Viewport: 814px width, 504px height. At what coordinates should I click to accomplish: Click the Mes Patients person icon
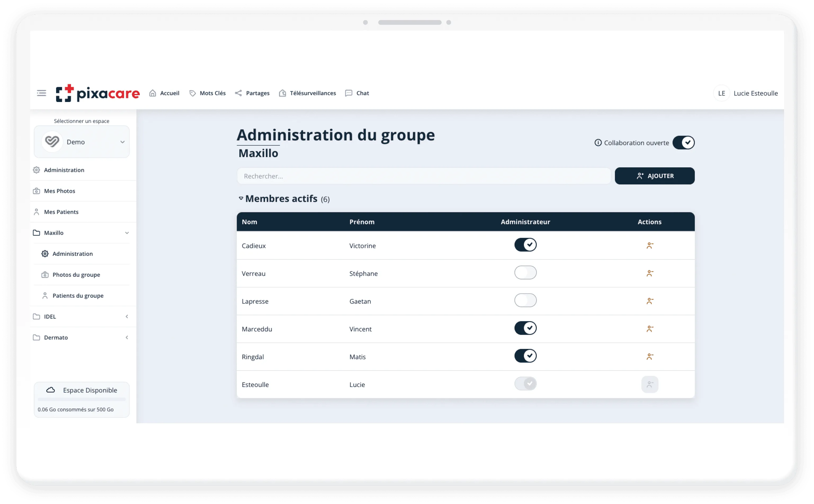point(36,212)
